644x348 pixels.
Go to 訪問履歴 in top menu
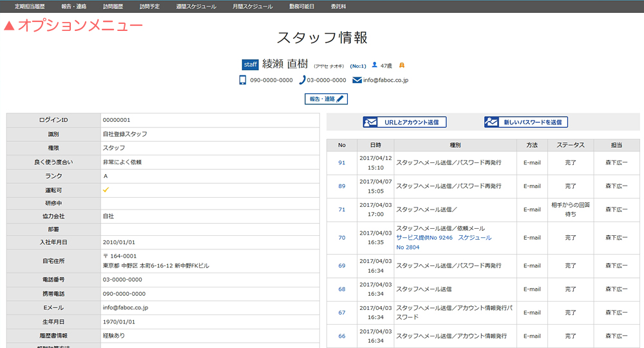pos(113,6)
